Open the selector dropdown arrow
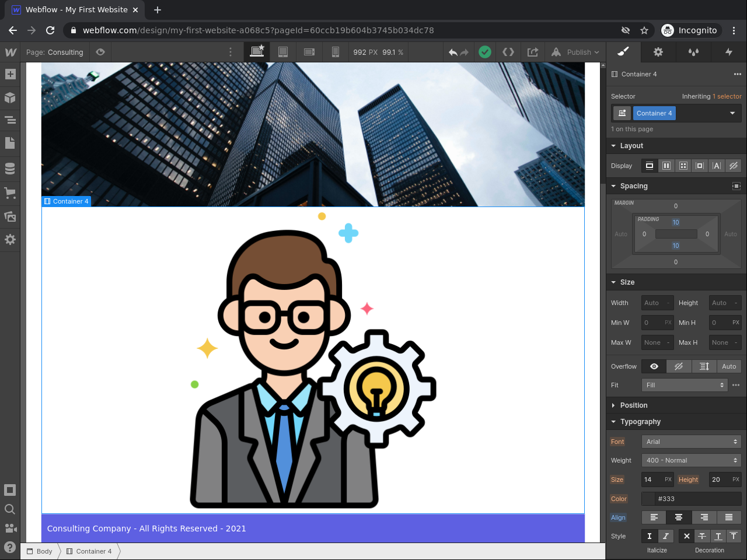Screen dimensions: 747x560 coord(732,113)
